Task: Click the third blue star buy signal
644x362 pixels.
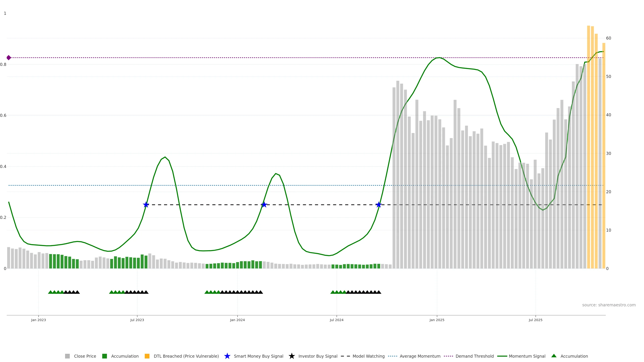Action: click(379, 205)
